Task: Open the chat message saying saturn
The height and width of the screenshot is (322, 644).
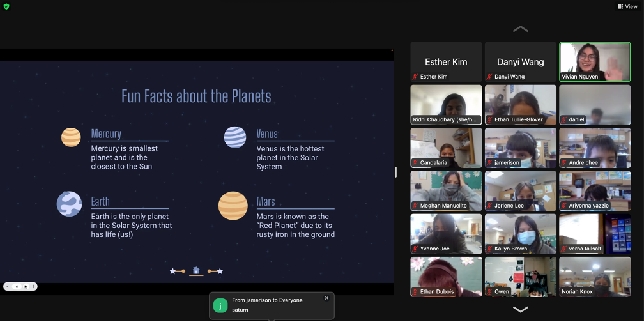Action: tap(272, 305)
